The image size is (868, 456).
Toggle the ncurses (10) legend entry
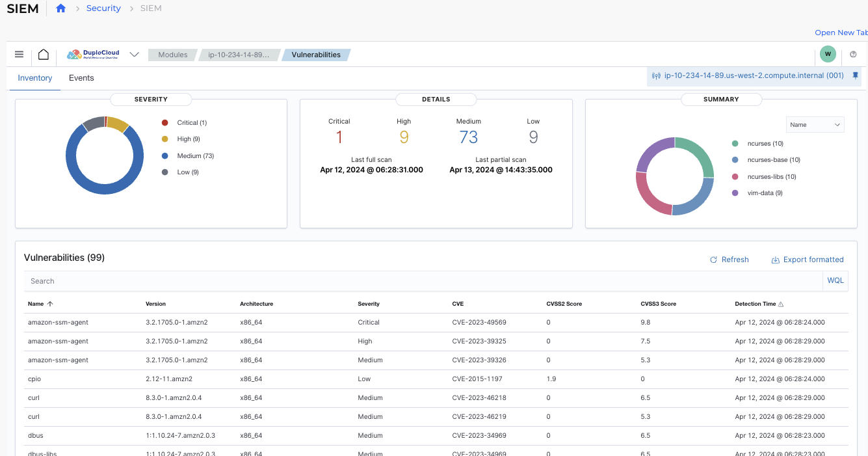click(757, 144)
